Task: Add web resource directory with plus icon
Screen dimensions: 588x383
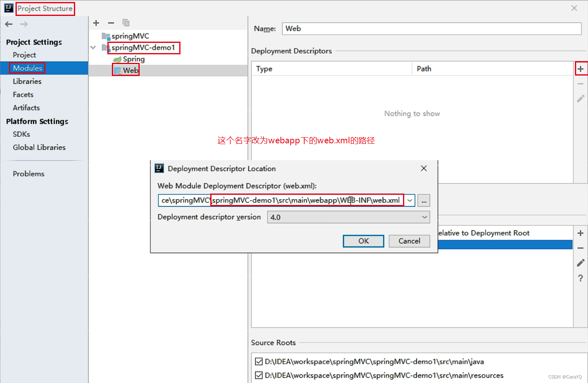Action: [581, 233]
